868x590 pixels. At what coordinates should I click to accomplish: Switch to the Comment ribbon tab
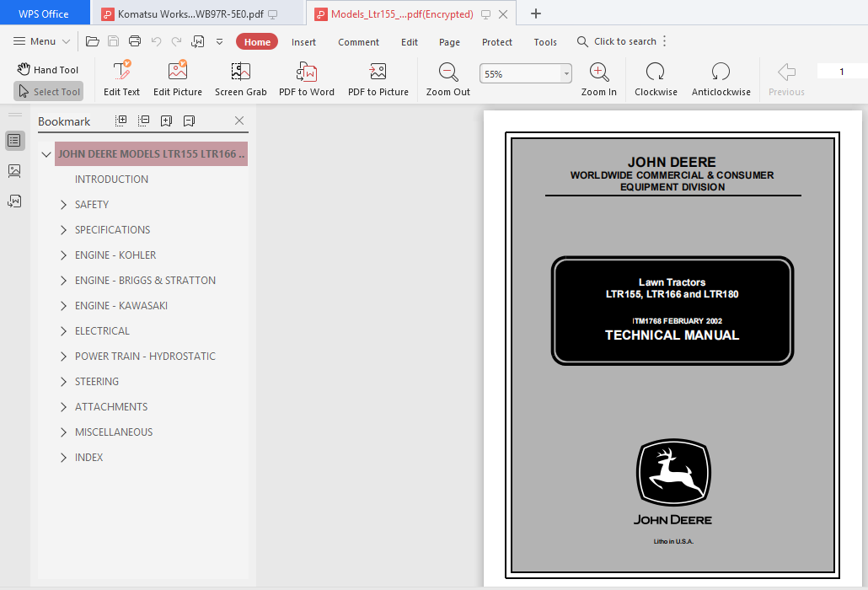point(359,42)
